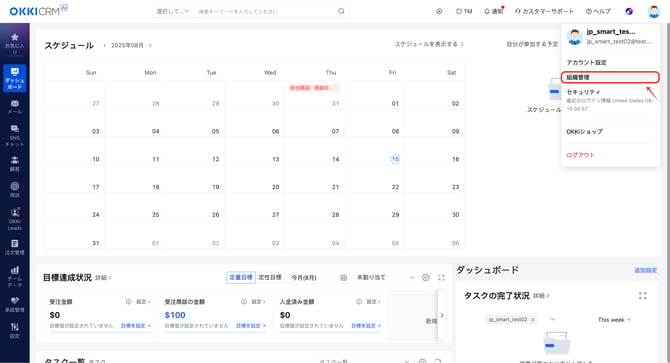Screen dimensions: 670x363
Task: Go to previous month in スケジュール
Action: point(105,45)
